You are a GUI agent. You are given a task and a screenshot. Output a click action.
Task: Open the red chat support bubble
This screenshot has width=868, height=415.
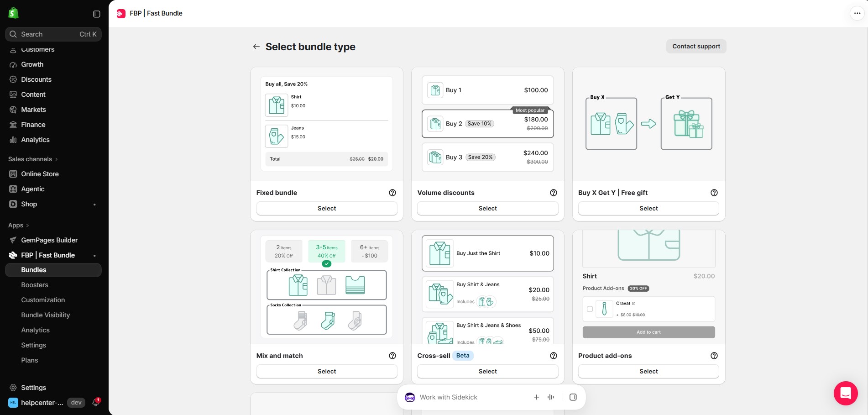coord(846,393)
